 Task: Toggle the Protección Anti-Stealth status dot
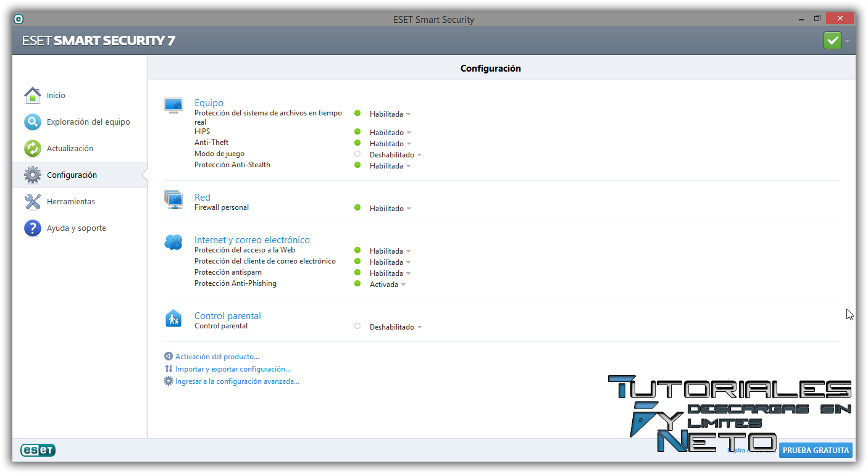[x=357, y=165]
